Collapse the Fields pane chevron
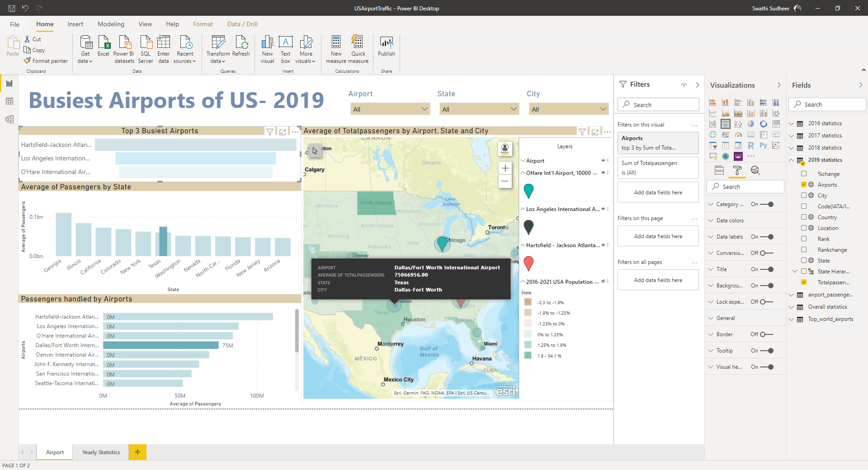868x470 pixels. [861, 85]
